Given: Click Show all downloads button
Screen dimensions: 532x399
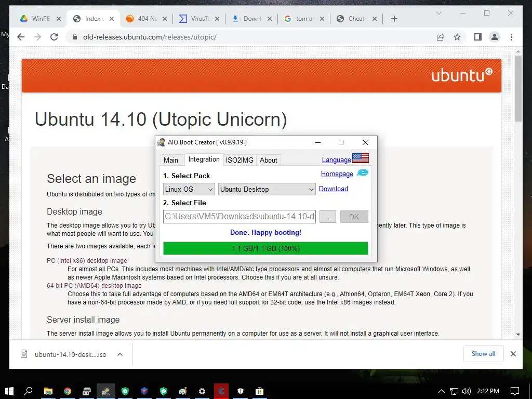Looking at the screenshot, I should 484,354.
